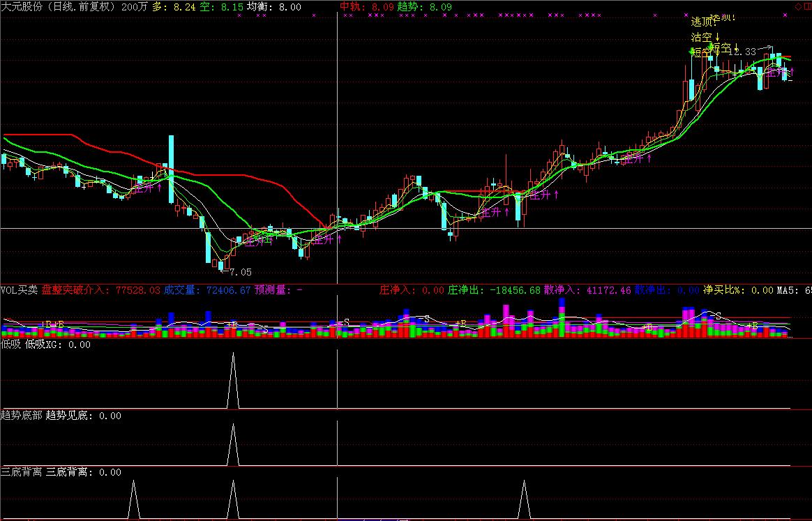Select a B buy marker in the volume pane
The width and height of the screenshot is (812, 521).
(x=61, y=324)
